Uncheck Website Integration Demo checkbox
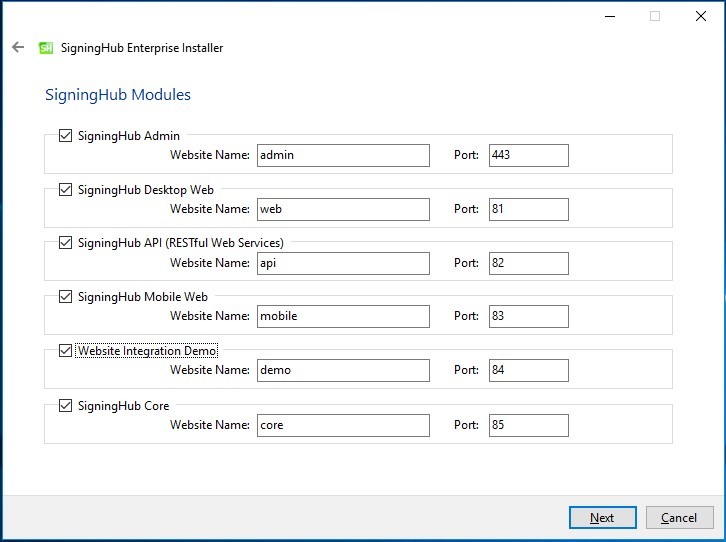Screen dimensions: 726x542 (x=65, y=351)
